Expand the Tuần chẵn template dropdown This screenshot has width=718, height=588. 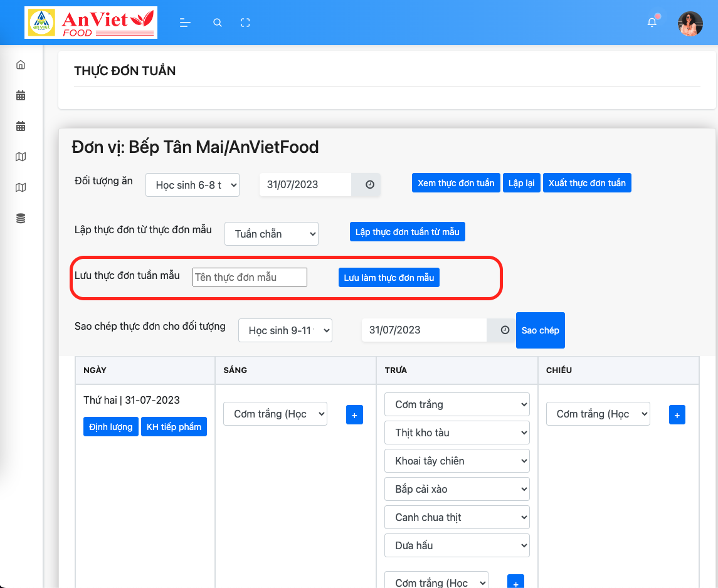click(x=271, y=234)
